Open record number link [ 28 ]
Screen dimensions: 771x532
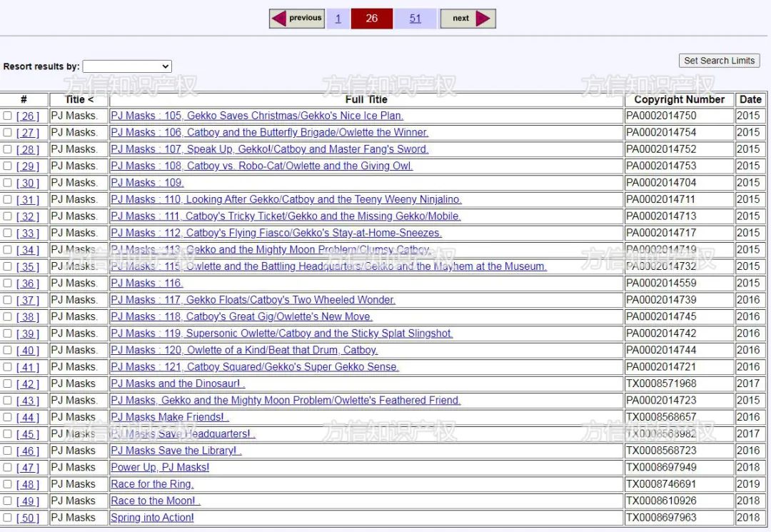(28, 149)
